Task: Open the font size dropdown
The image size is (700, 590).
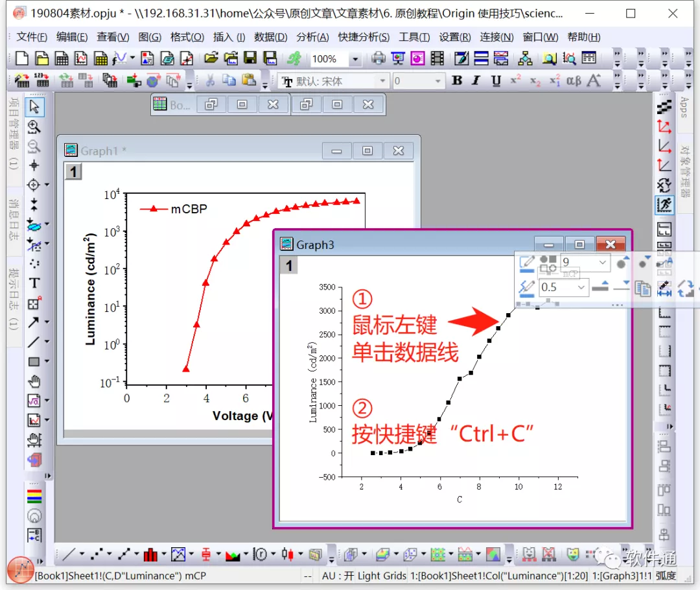Action: pyautogui.click(x=437, y=81)
